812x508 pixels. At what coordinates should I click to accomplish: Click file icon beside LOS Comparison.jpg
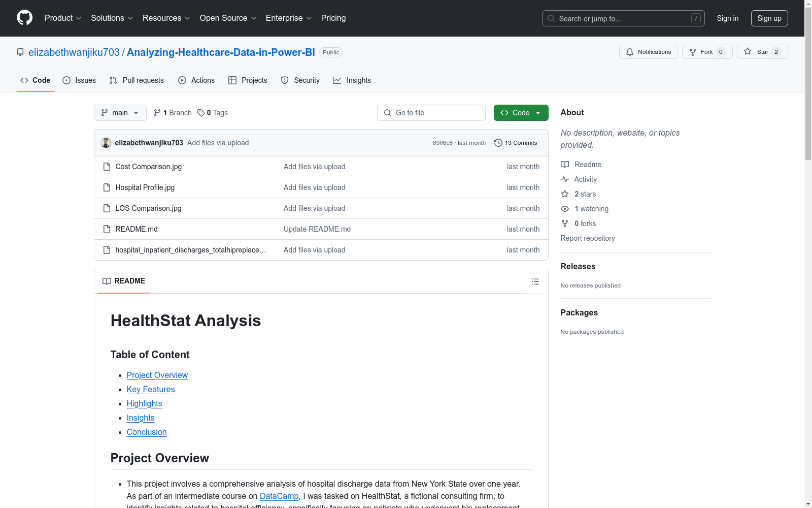tap(107, 208)
